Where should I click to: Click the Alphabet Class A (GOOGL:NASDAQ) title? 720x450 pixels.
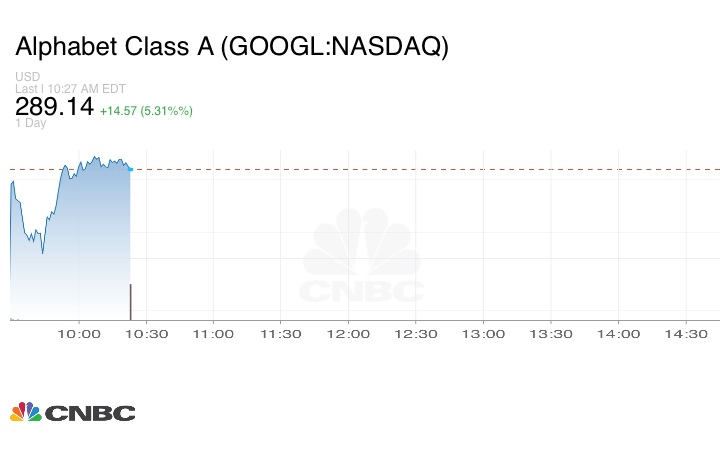232,47
